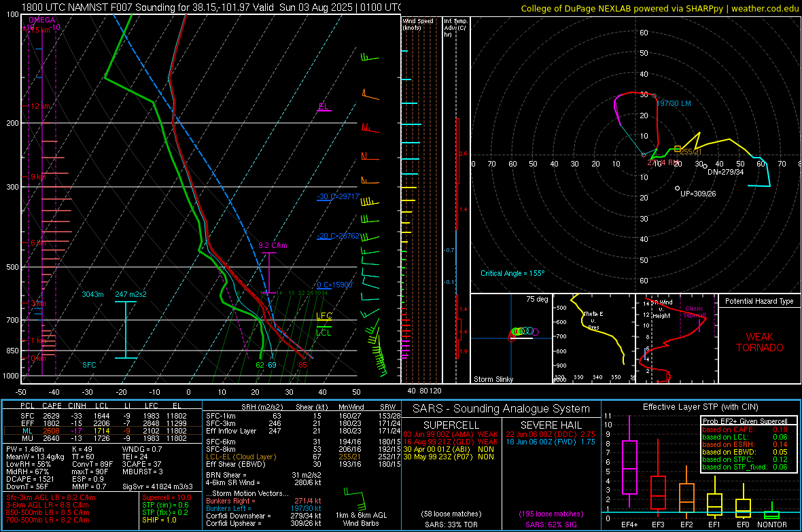Click the '30 Apr 00 01Z (ABI) NON' analogue

coord(449,449)
